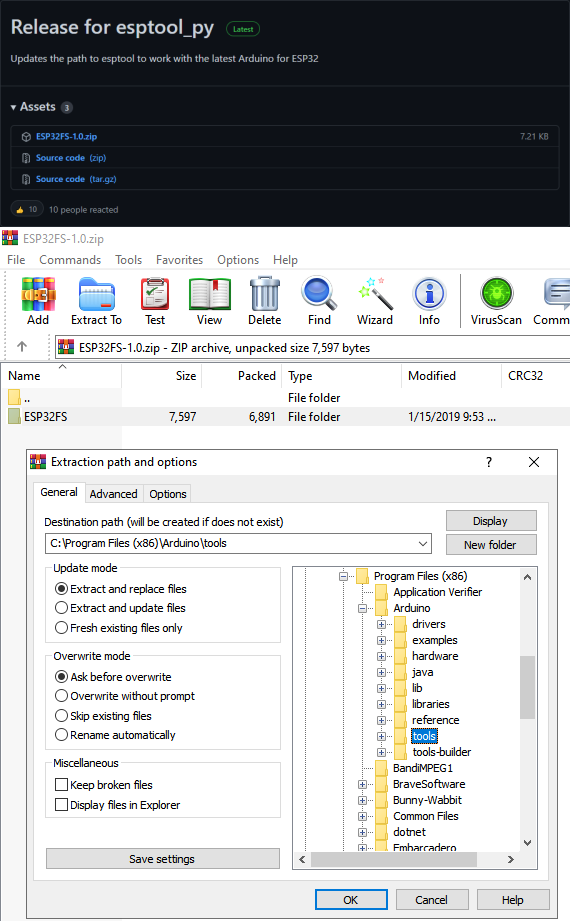Click the thumbs-up reaction icon on GitHub
This screenshot has height=921, width=570.
pos(20,210)
